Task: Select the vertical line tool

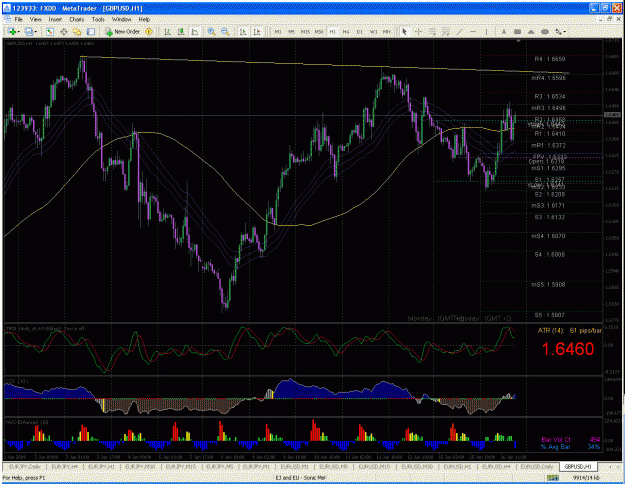Action: click(486, 31)
